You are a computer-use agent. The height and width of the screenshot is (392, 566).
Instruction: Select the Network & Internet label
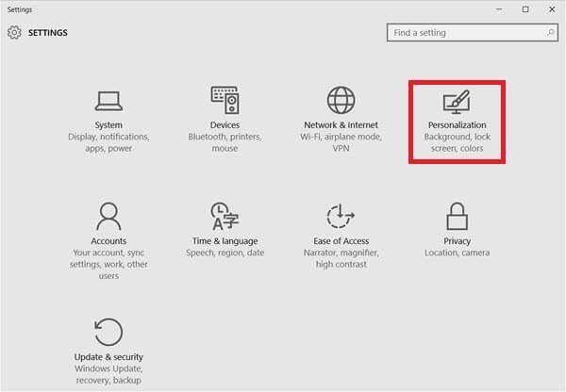[x=341, y=125]
